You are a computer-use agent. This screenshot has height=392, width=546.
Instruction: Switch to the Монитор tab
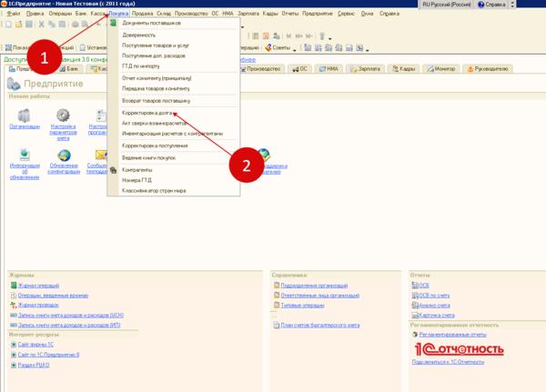point(441,68)
